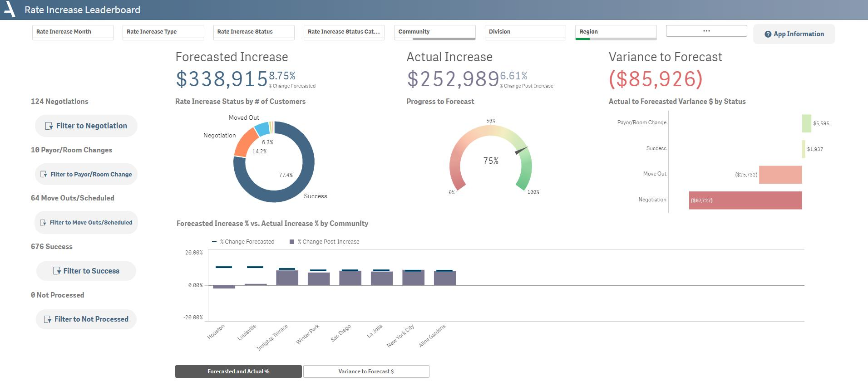Click the Actual Increase $252,989 value
The image size is (868, 386).
click(x=453, y=79)
